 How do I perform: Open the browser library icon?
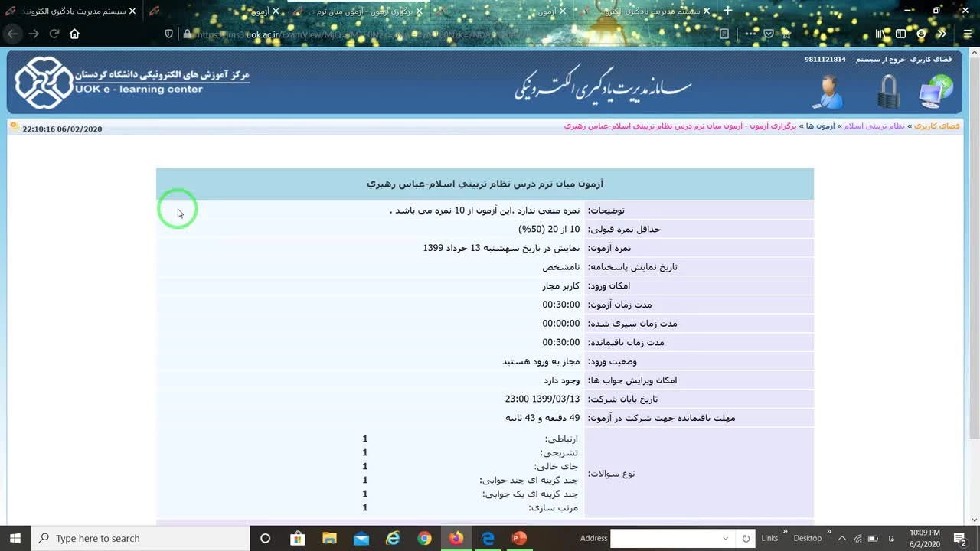(880, 34)
